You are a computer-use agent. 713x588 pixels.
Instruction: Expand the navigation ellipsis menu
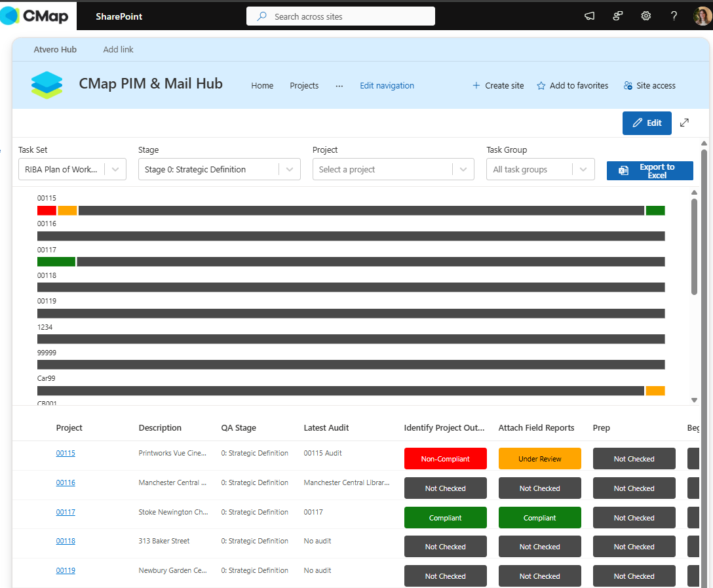coord(339,85)
